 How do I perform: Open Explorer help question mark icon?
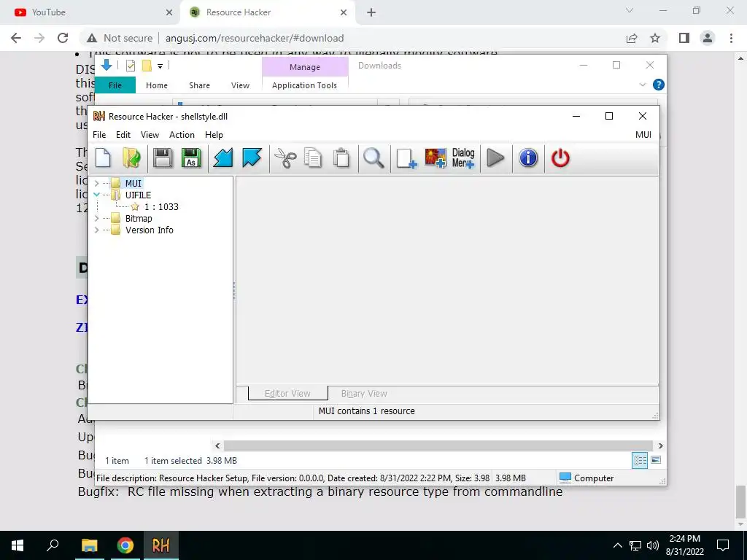659,85
